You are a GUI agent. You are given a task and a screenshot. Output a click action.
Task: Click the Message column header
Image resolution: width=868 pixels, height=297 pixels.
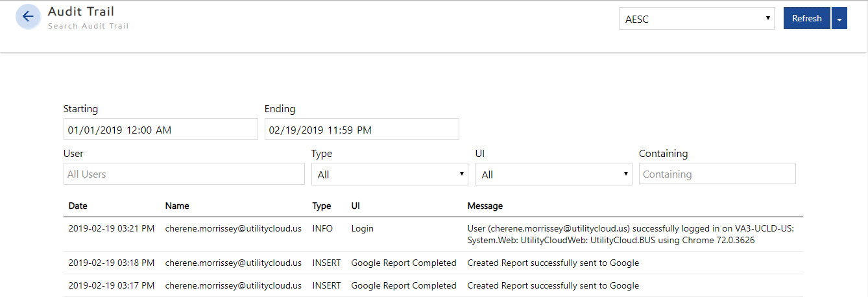[485, 206]
